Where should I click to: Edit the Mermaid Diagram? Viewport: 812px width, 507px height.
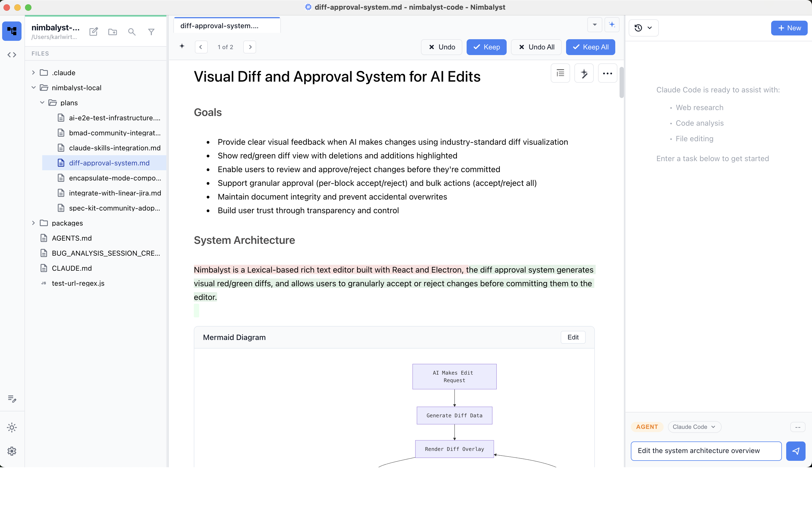point(573,337)
